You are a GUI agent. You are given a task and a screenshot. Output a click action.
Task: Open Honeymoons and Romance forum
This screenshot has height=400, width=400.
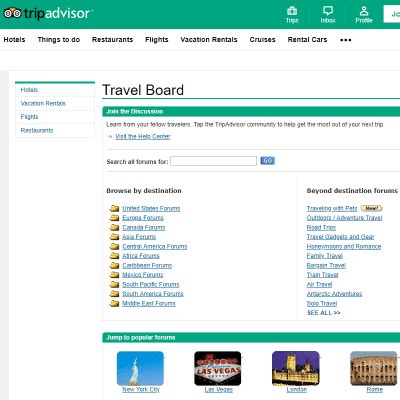tap(344, 246)
